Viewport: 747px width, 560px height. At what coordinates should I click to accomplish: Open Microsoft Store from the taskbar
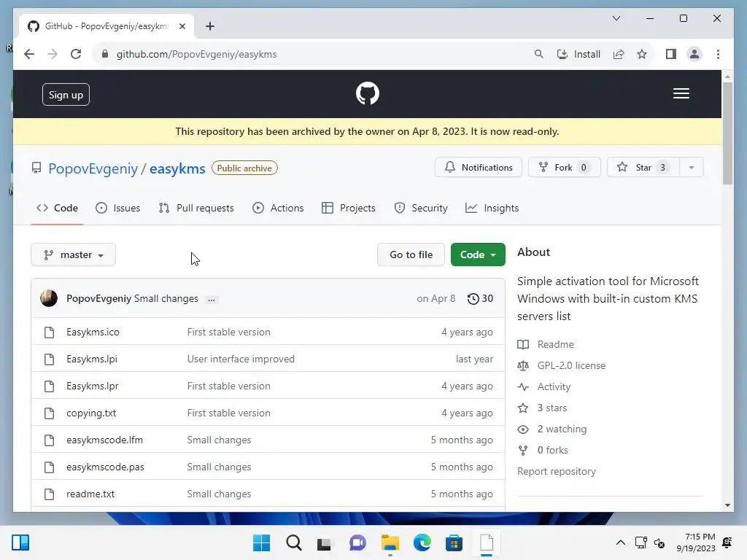pyautogui.click(x=454, y=542)
